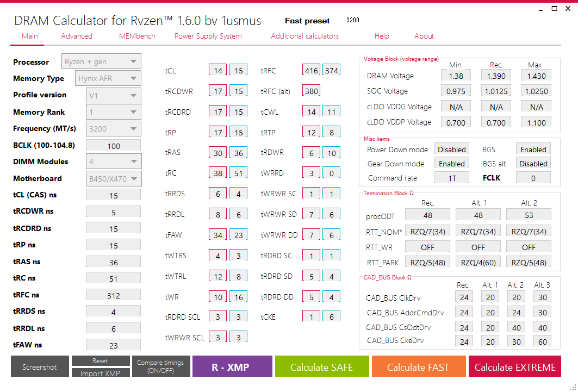Expand the Motherboard B450/X470 dropdown

pyautogui.click(x=114, y=179)
